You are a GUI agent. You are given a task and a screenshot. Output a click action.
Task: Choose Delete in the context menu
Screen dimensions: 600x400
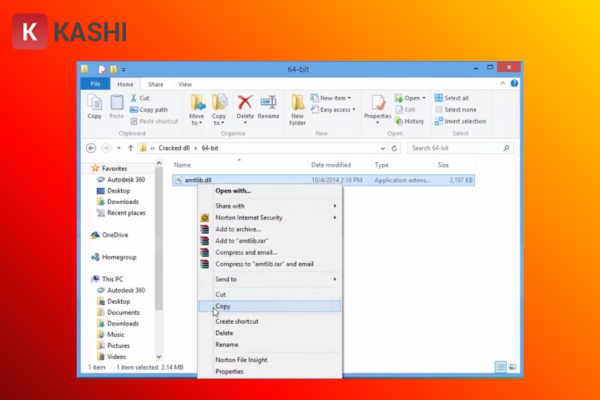click(x=270, y=333)
